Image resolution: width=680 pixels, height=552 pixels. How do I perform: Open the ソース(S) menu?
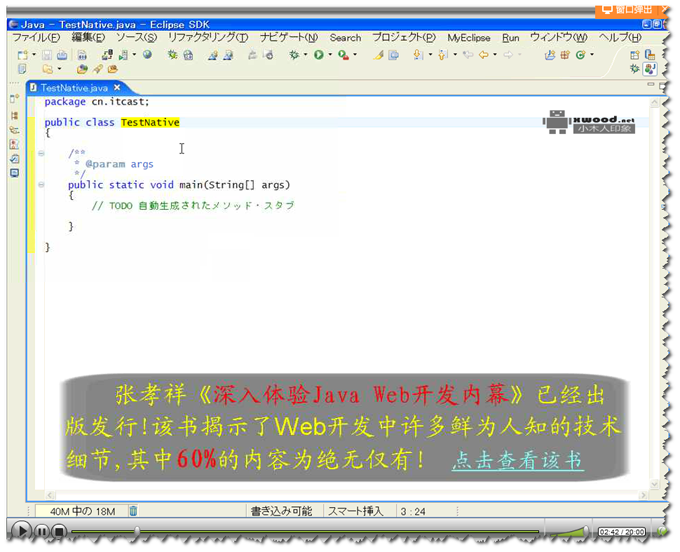click(x=137, y=38)
